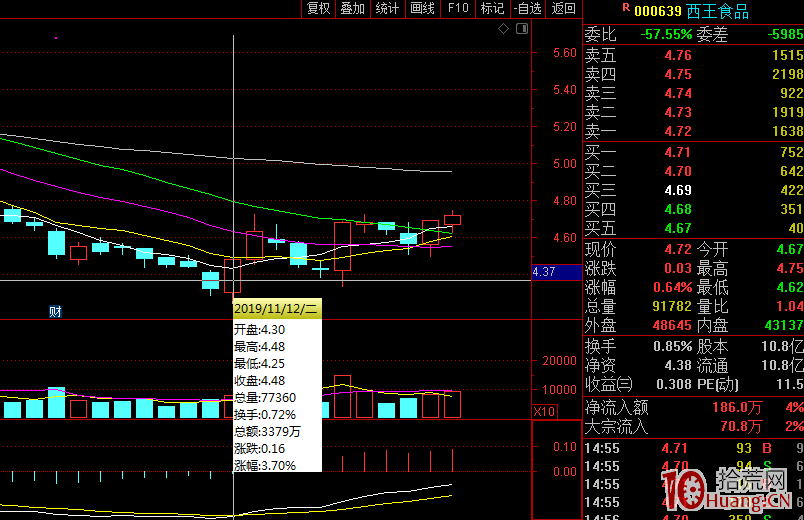Screen dimensions: 804x520
Task: Select the date header 2019/11/12/二
Action: (x=277, y=309)
